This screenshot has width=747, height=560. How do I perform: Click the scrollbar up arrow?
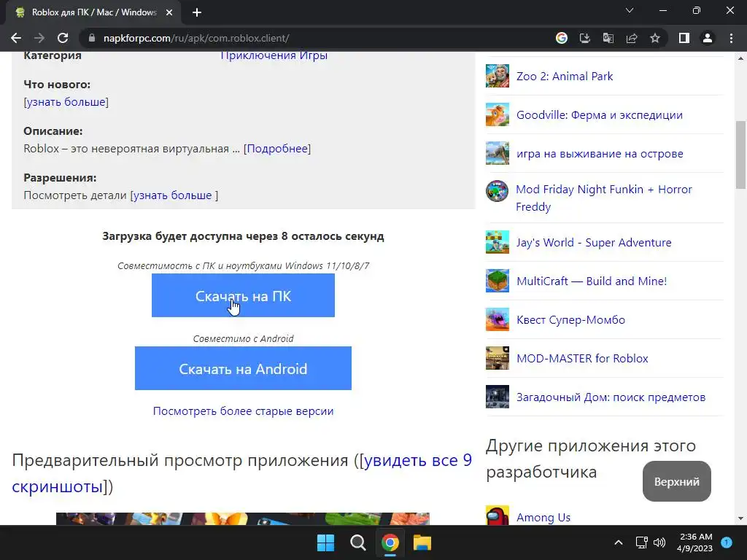click(740, 58)
